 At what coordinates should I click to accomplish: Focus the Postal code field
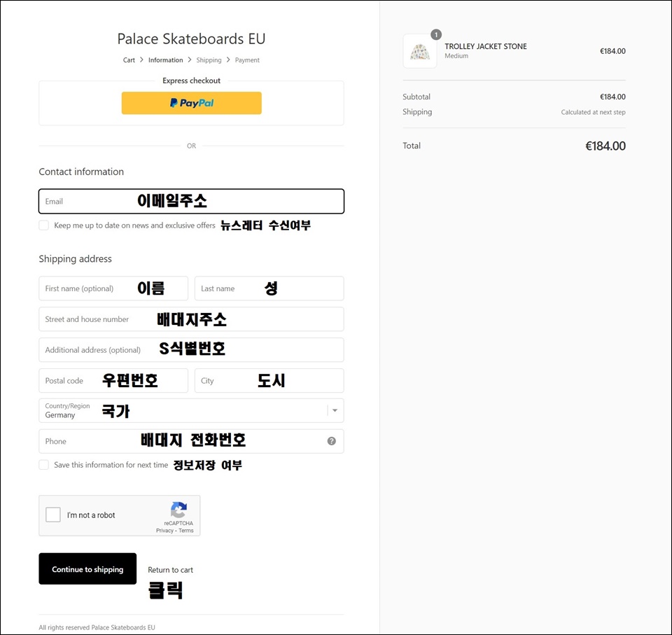[x=113, y=381]
